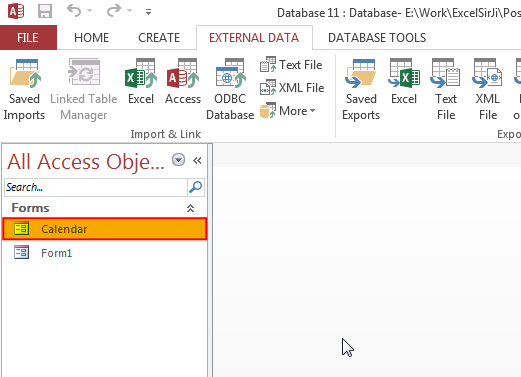Export to a Text File
This screenshot has width=521, height=377.
pos(446,89)
